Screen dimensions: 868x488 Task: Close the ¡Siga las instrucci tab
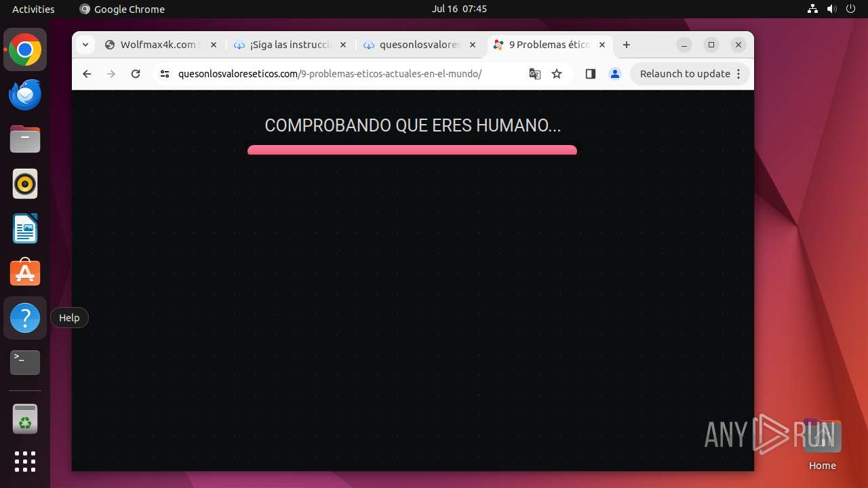[x=342, y=45]
